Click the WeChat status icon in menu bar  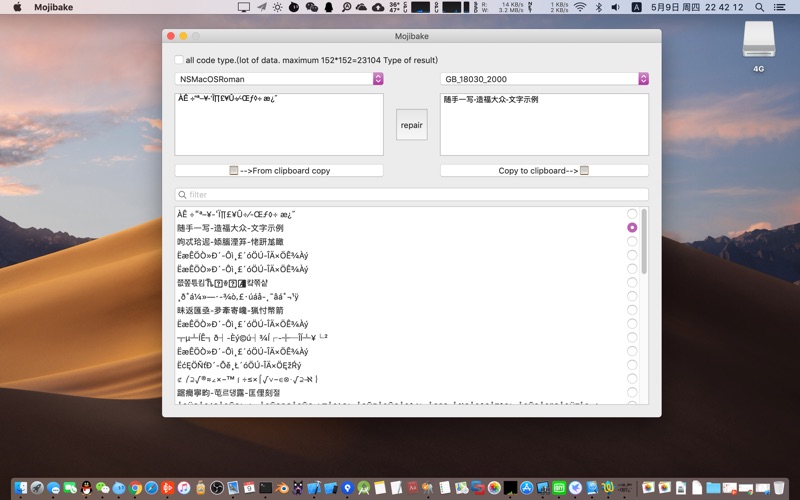point(311,7)
